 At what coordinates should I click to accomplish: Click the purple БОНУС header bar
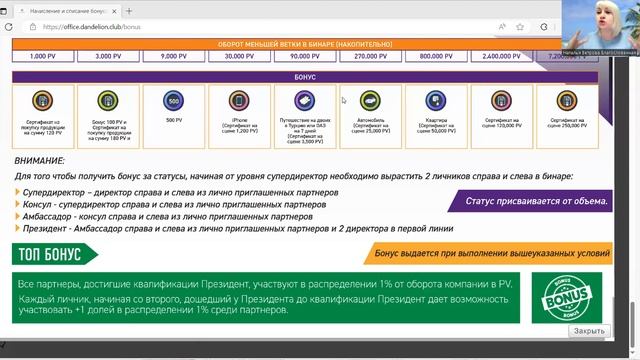point(305,77)
